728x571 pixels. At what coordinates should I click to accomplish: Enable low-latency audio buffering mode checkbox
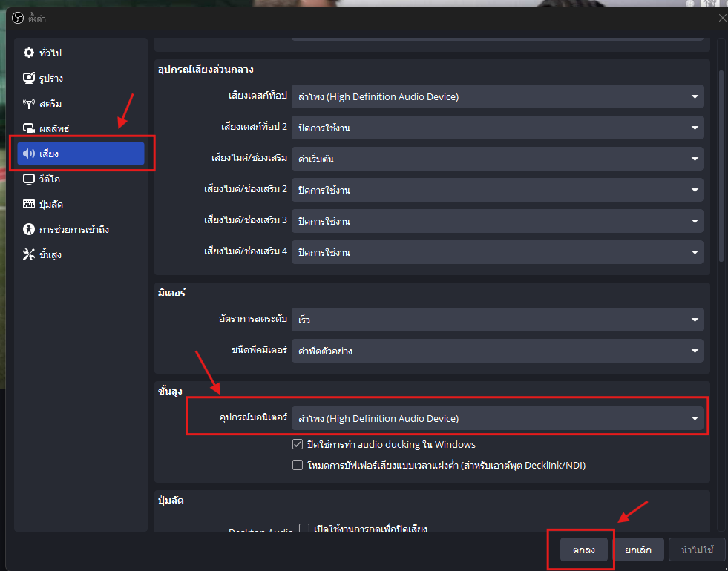(298, 465)
